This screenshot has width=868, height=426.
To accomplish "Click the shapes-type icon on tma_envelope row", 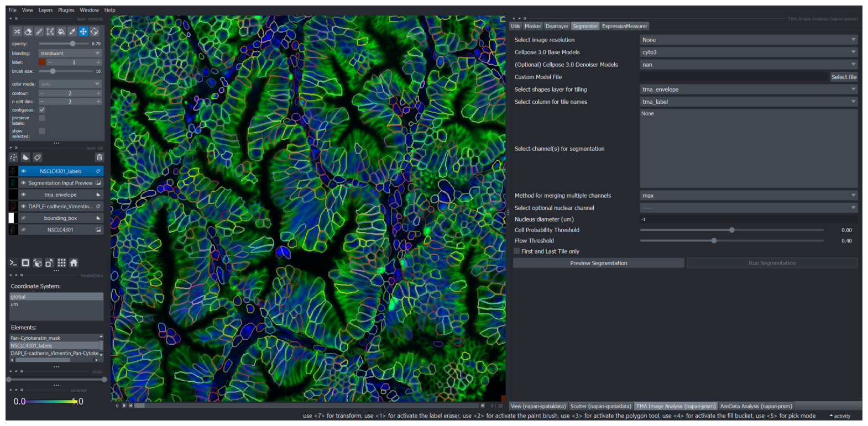I will pyautogui.click(x=98, y=194).
